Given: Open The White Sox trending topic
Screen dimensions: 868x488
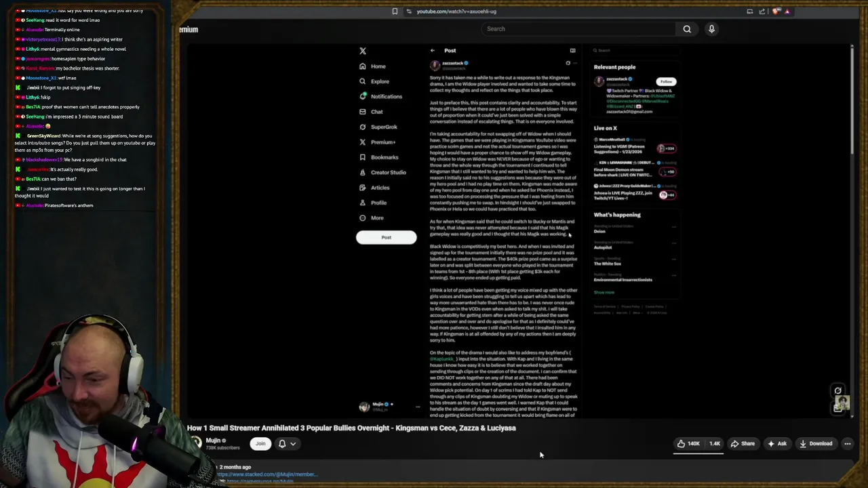Looking at the screenshot, I should (608, 264).
